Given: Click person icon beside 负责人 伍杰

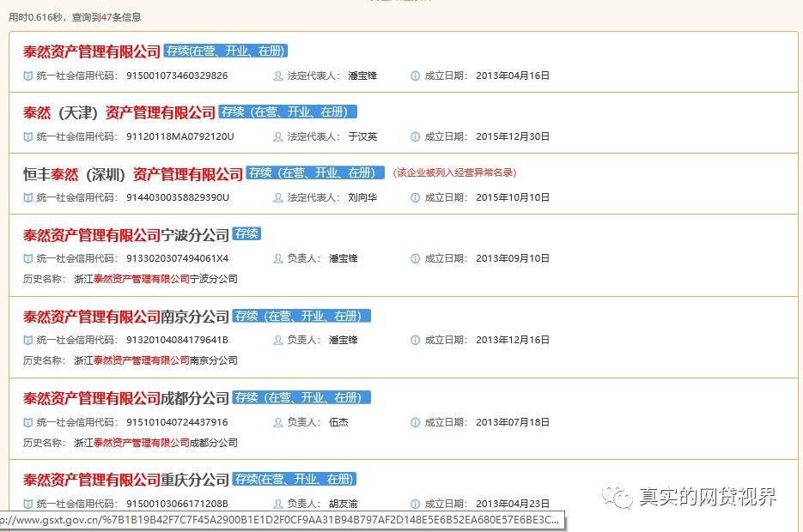Looking at the screenshot, I should pos(277,422).
